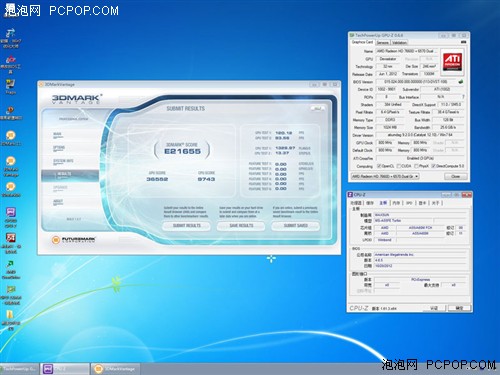Open the orange round desktop icon below Fraps
Screen dimensions: 500x375
(11, 113)
